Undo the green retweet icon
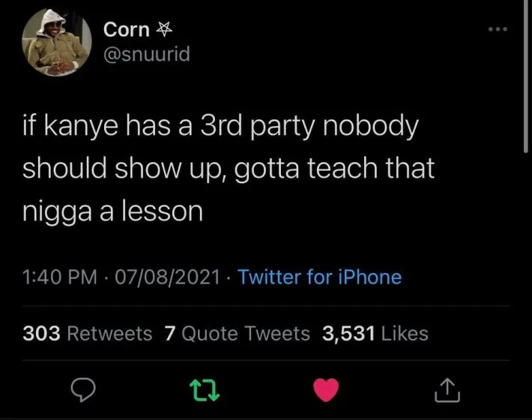 pyautogui.click(x=205, y=391)
